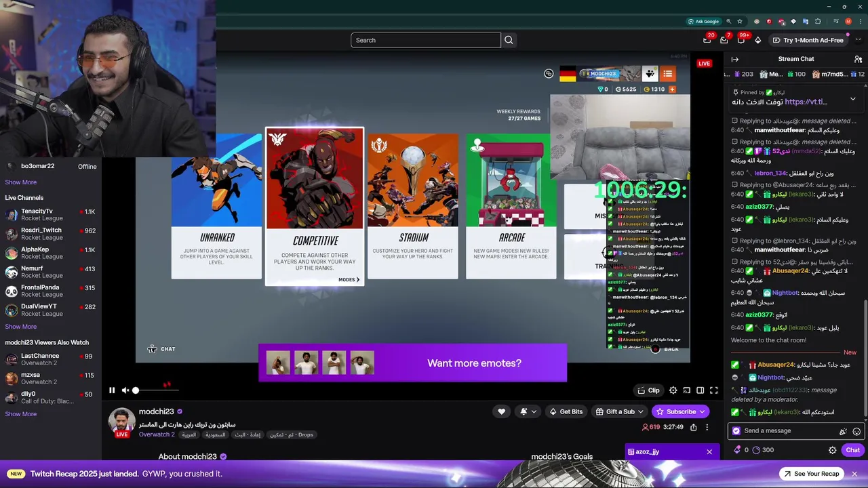Open the chat community users icon

pos(859,59)
